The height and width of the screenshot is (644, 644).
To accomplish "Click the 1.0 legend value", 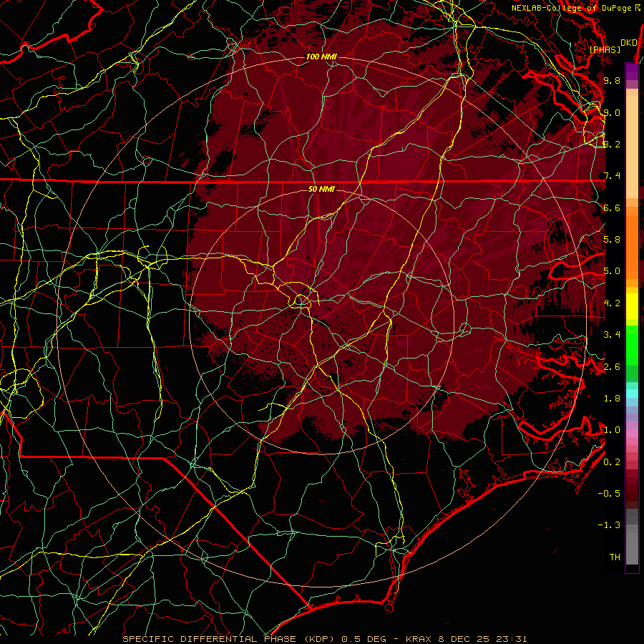I will [612, 430].
